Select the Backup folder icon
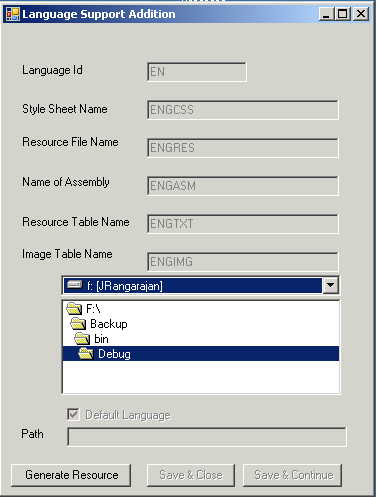 [78, 323]
